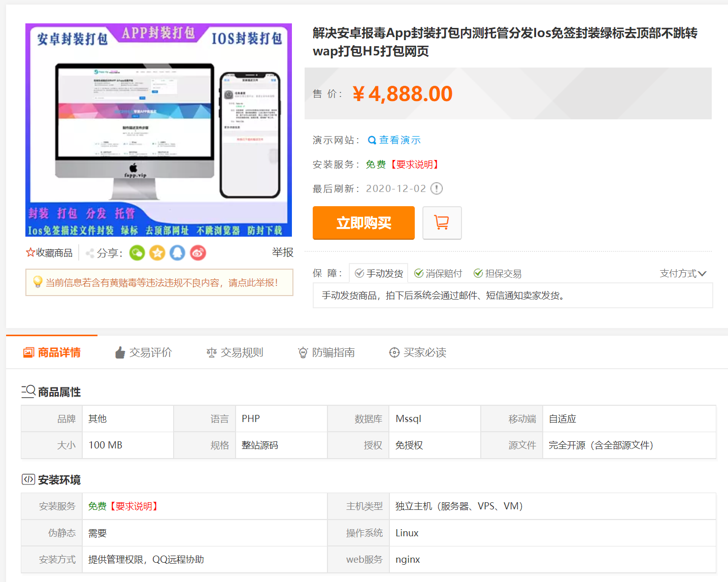This screenshot has height=582, width=728.
Task: Open the shopping cart icon
Action: pos(441,222)
